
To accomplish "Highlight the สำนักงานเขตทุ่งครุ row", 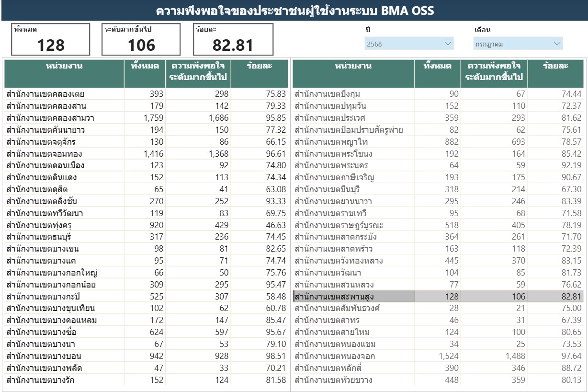I will click(146, 225).
